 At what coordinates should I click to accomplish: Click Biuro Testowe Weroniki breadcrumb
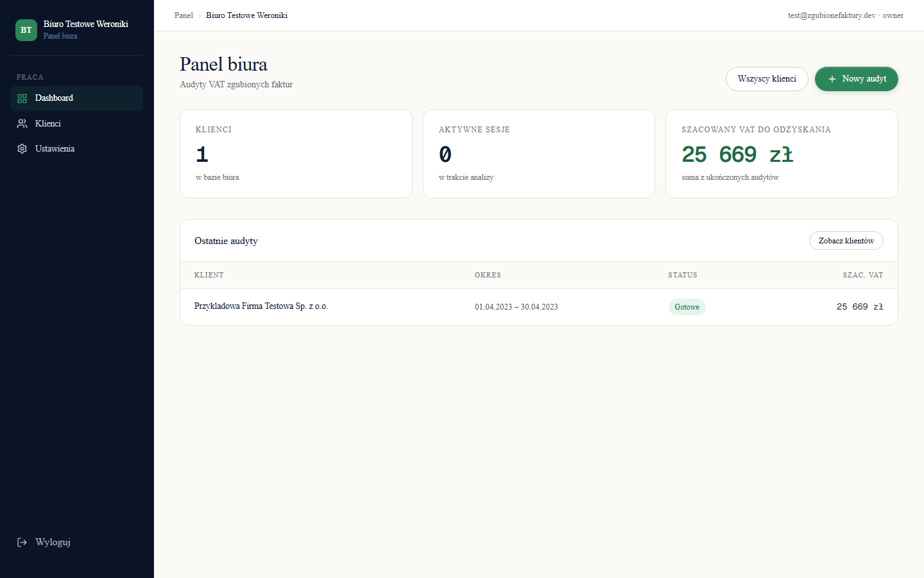click(246, 15)
